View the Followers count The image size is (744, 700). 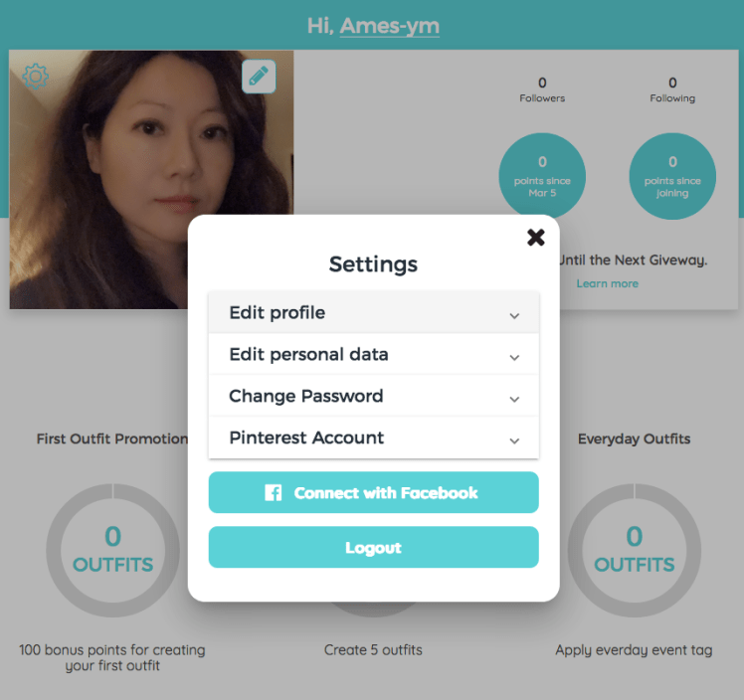[x=542, y=89]
